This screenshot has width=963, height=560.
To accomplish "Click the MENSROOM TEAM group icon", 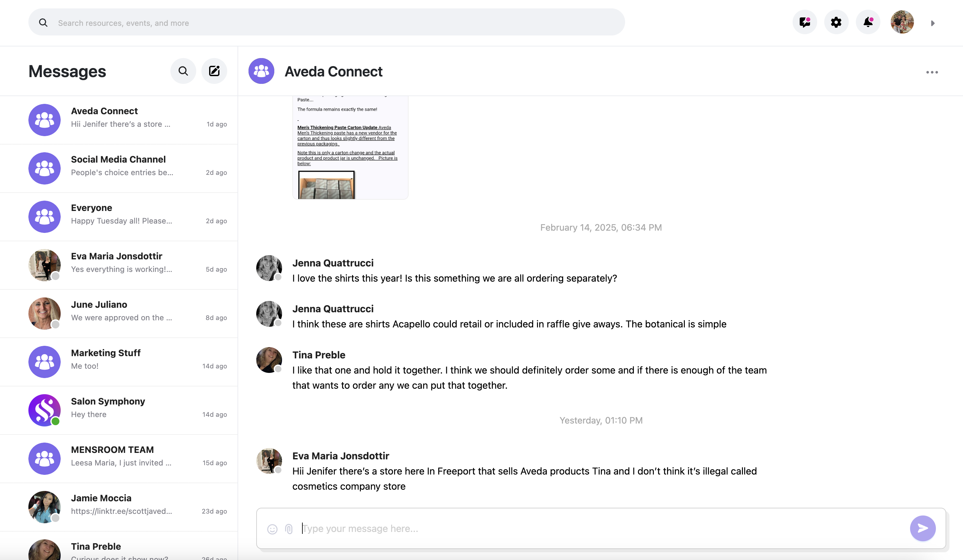I will (44, 459).
